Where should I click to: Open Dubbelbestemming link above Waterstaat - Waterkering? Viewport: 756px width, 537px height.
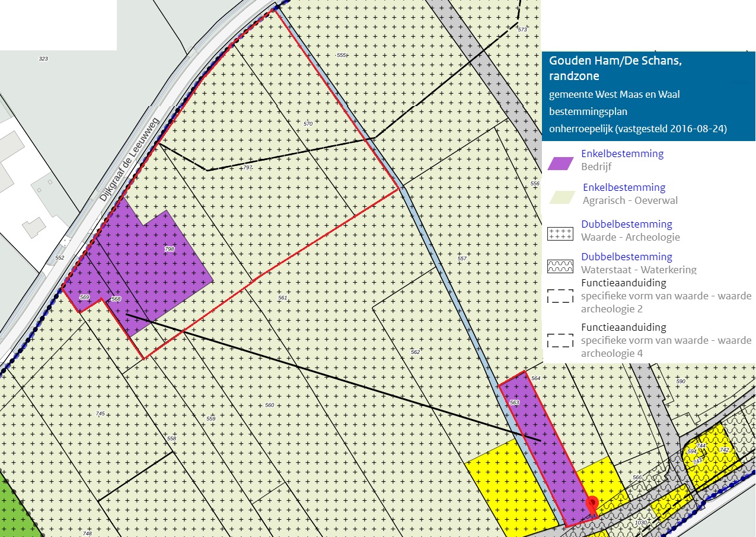coord(626,257)
